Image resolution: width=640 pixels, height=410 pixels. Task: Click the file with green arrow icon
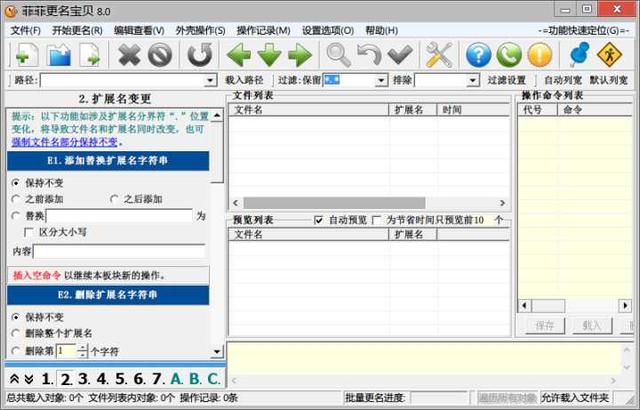(x=91, y=55)
